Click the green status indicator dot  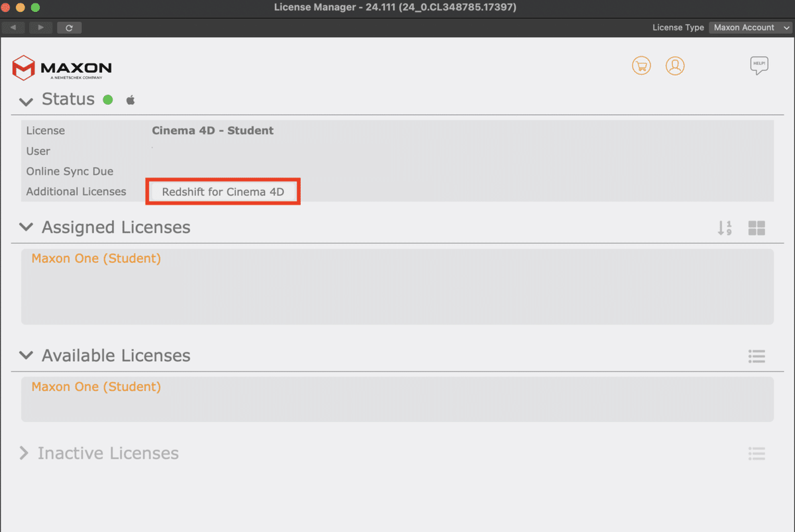108,100
